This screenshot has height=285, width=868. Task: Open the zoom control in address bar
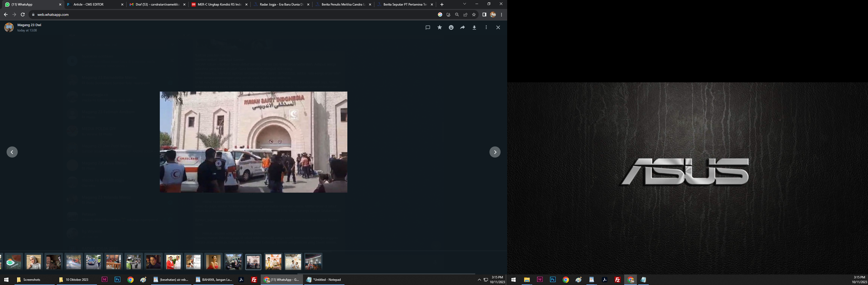click(457, 15)
